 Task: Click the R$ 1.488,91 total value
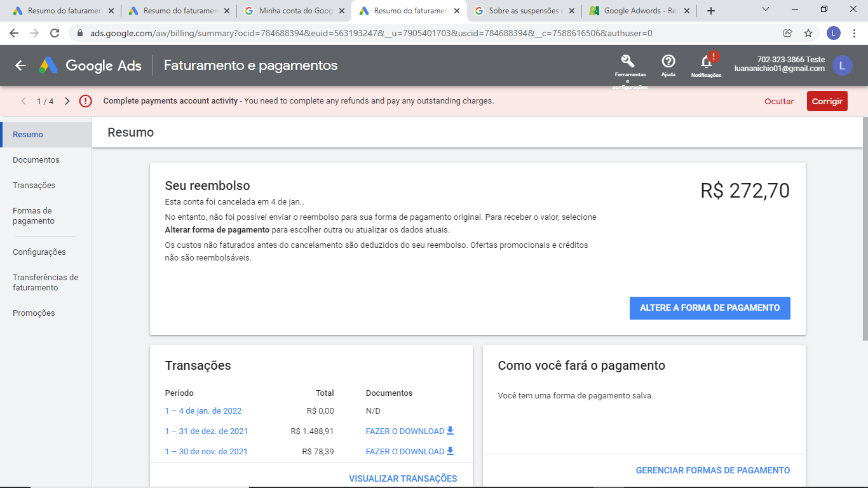click(312, 431)
